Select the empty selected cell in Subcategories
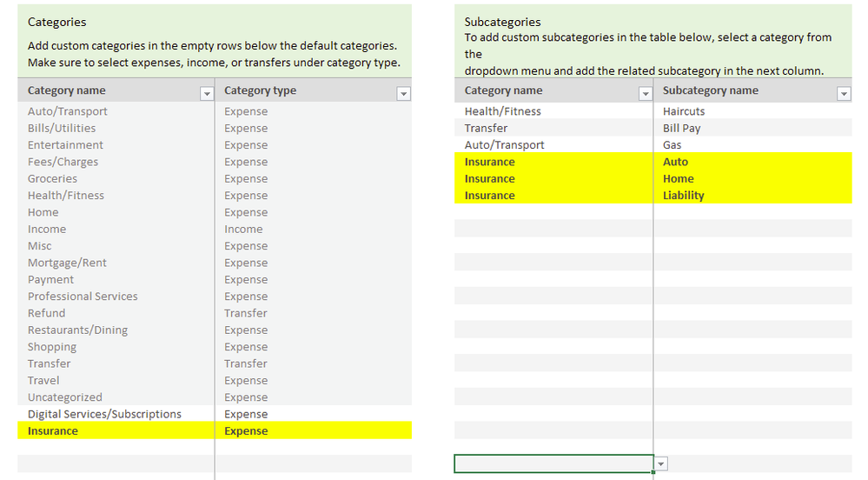 553,463
